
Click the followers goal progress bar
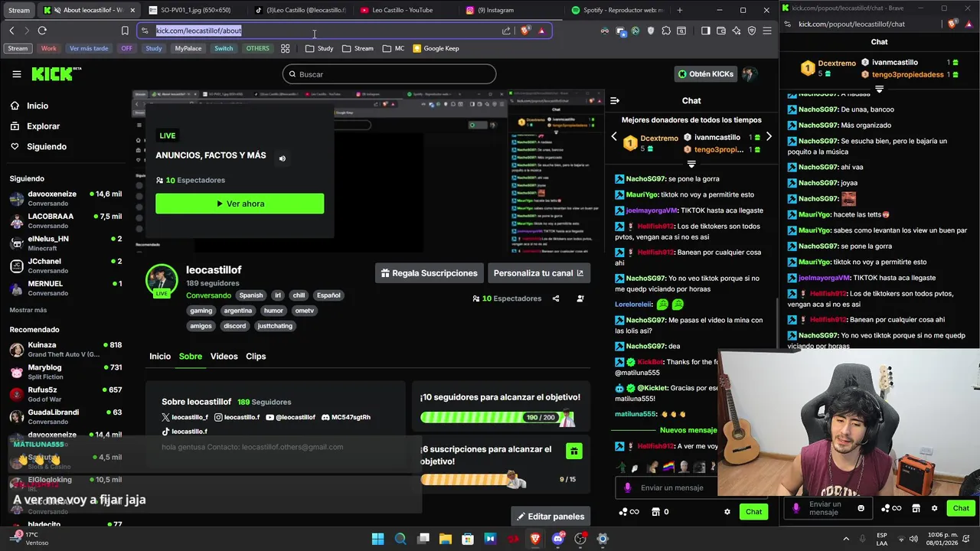click(x=496, y=418)
